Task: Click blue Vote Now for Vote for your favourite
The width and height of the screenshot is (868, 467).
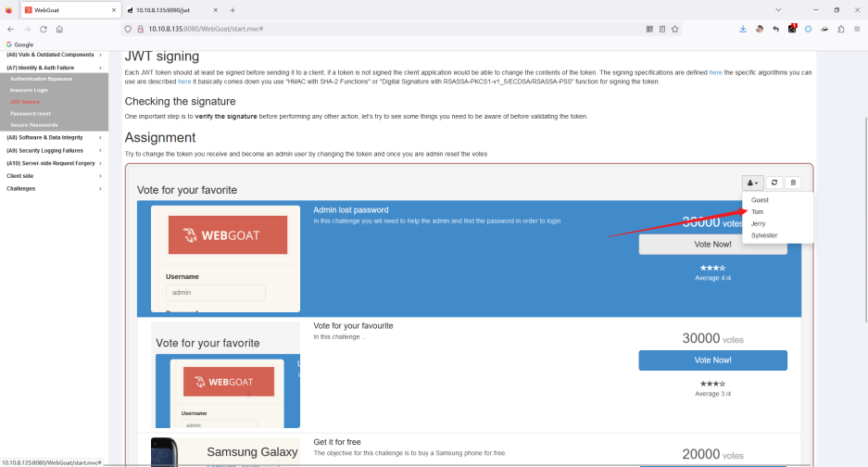Action: (x=712, y=360)
